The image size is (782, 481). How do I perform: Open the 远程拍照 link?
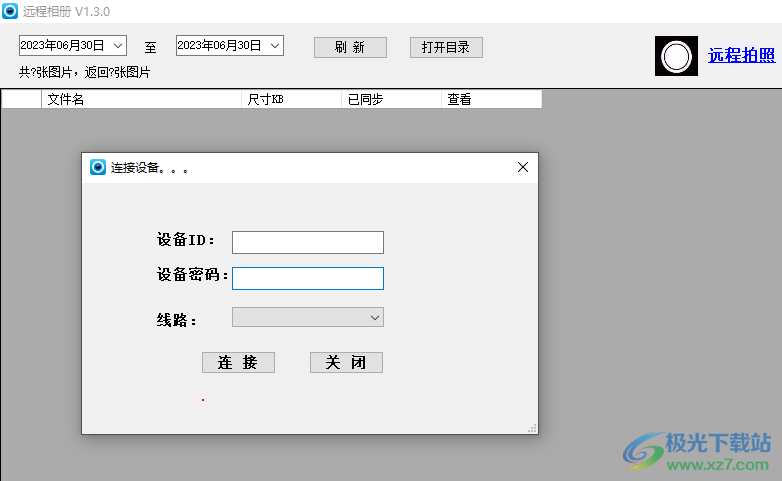coord(742,55)
